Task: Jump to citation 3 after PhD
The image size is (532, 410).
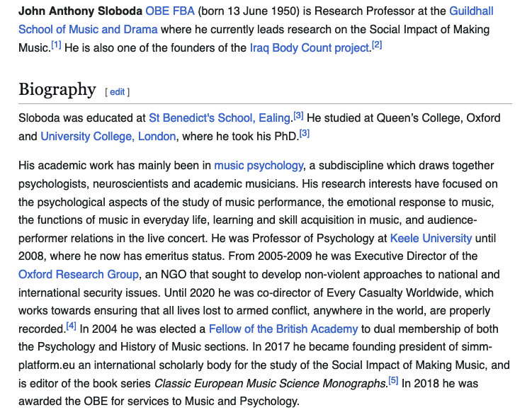Action: click(304, 133)
